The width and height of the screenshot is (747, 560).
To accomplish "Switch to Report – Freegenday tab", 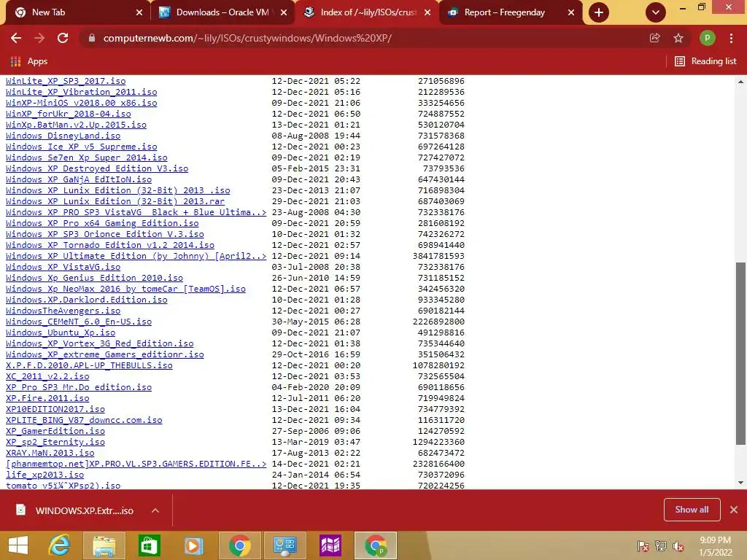I will click(x=505, y=12).
